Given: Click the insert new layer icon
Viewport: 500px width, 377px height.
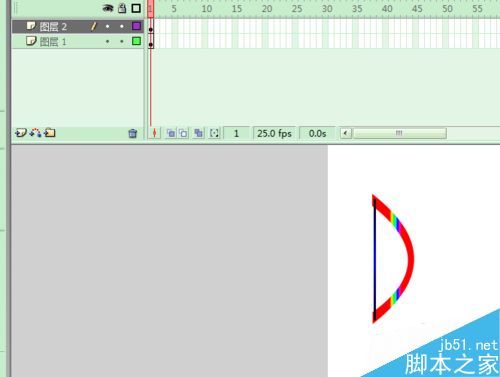Looking at the screenshot, I should click(21, 133).
